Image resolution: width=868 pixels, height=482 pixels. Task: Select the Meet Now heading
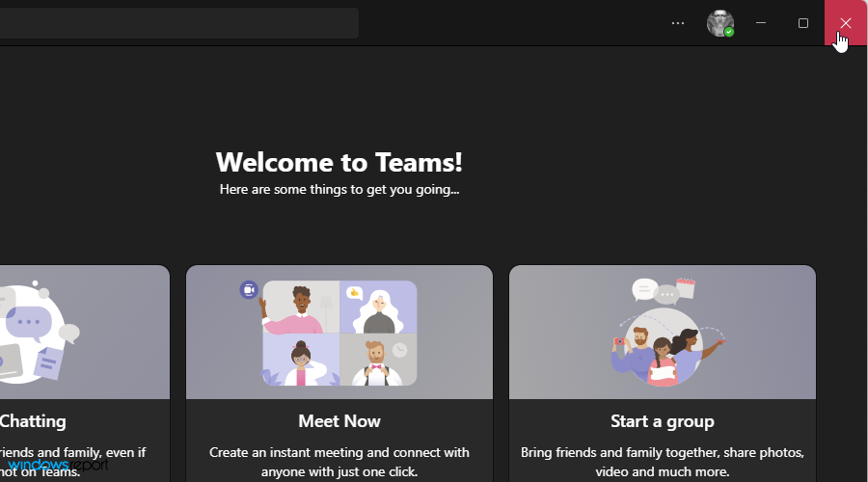(x=339, y=421)
